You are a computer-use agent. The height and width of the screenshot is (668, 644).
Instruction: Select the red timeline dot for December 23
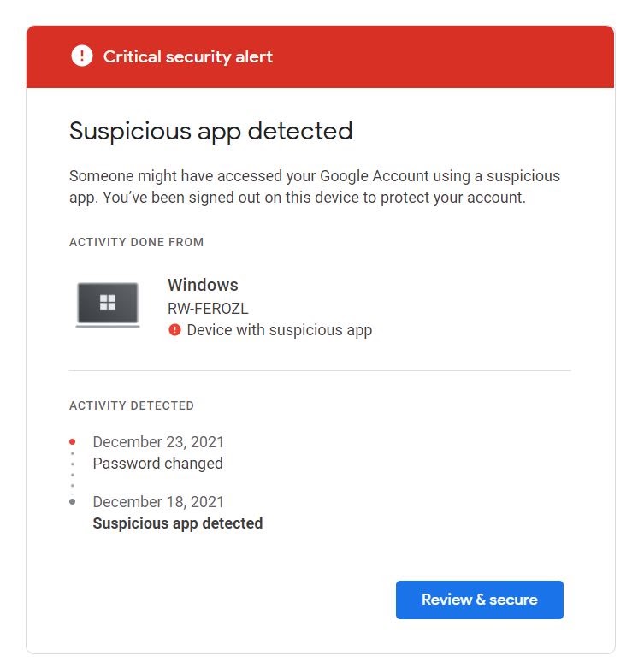pos(73,442)
